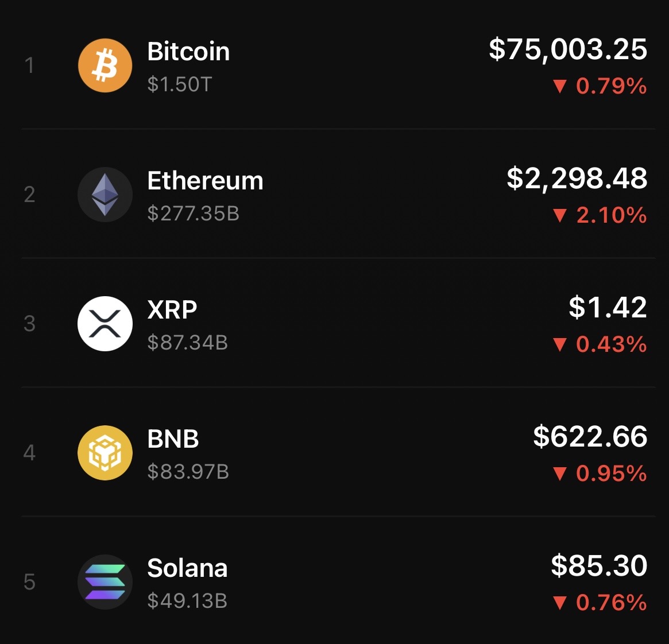Select the XRP name label
Screen dimensions: 669x644
click(172, 310)
